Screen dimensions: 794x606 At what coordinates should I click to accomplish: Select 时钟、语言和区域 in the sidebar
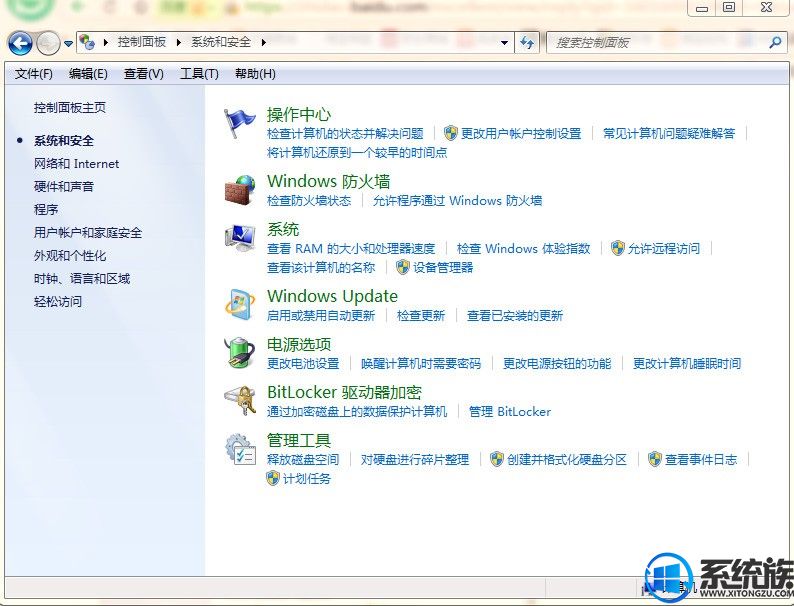pos(82,278)
